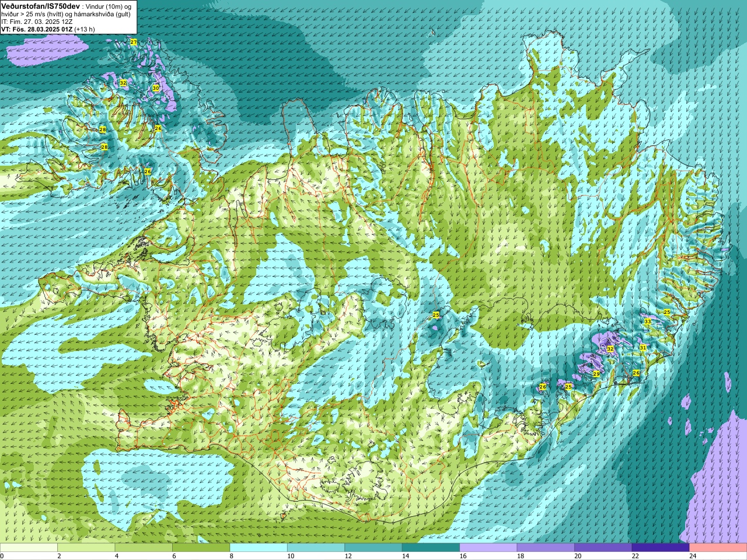Viewport: 747px width, 560px height.
Task: Click legend scale value 20
Action: click(578, 556)
